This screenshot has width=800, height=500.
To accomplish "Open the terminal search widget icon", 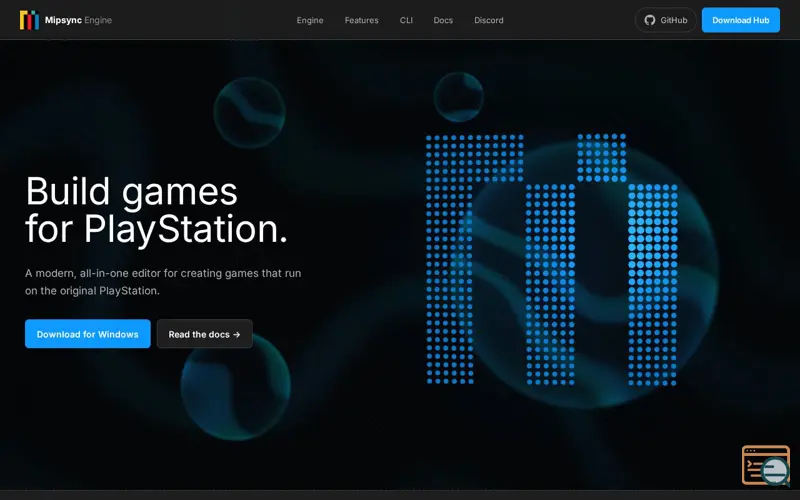I will (766, 465).
